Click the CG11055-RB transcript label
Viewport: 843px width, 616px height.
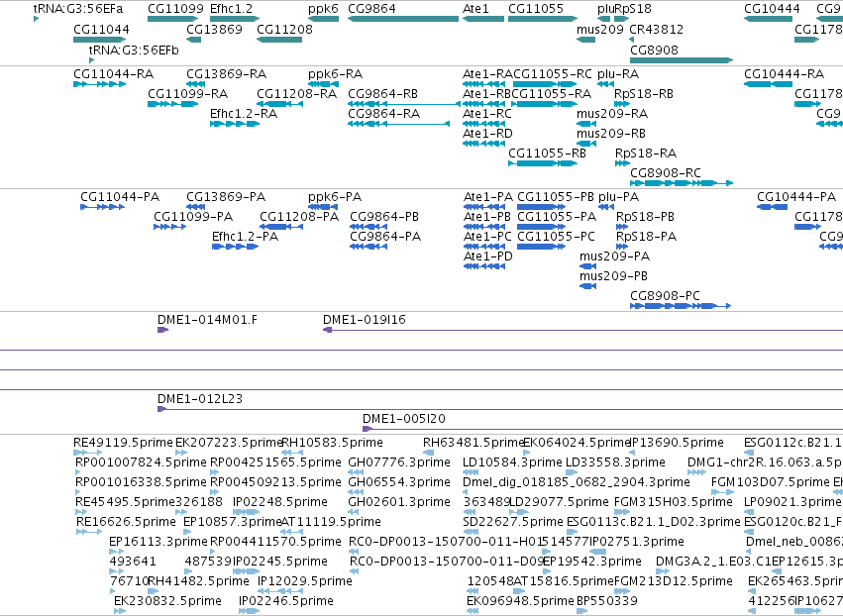tap(547, 154)
